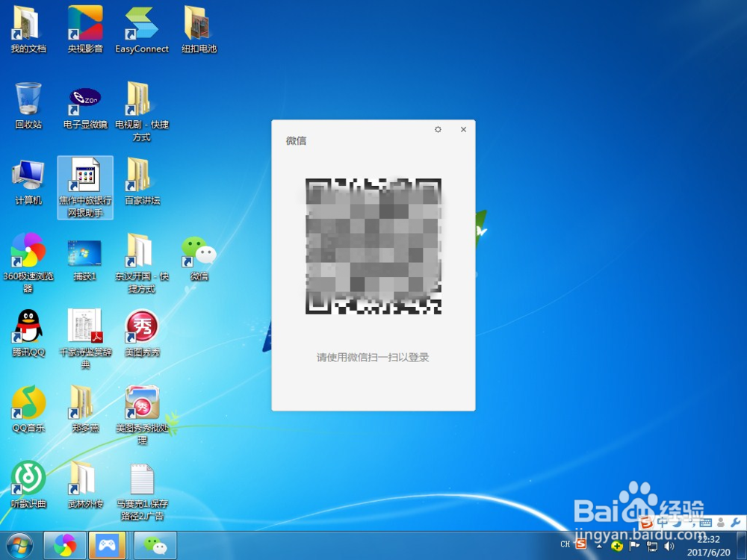This screenshot has height=560, width=747.
Task: Select the 360极速浏览器 desktop icon
Action: click(28, 263)
